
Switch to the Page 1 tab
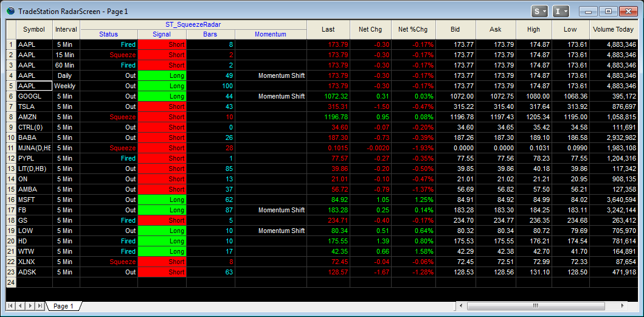(x=64, y=306)
